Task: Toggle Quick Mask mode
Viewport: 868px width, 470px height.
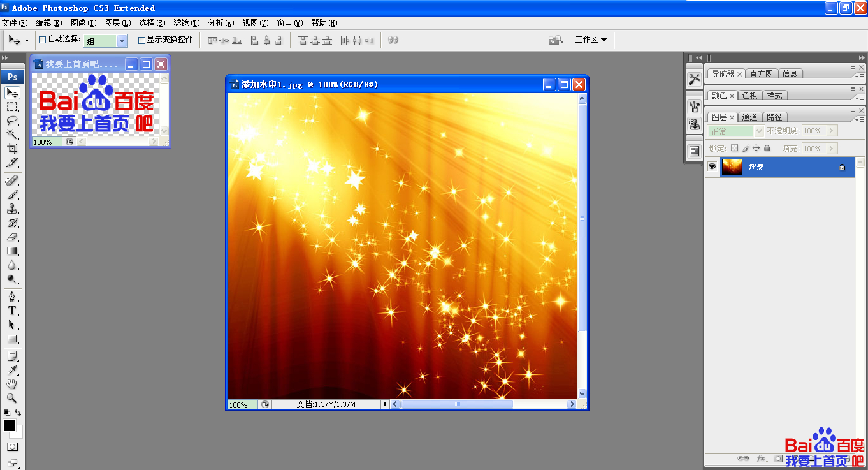Action: click(12, 447)
